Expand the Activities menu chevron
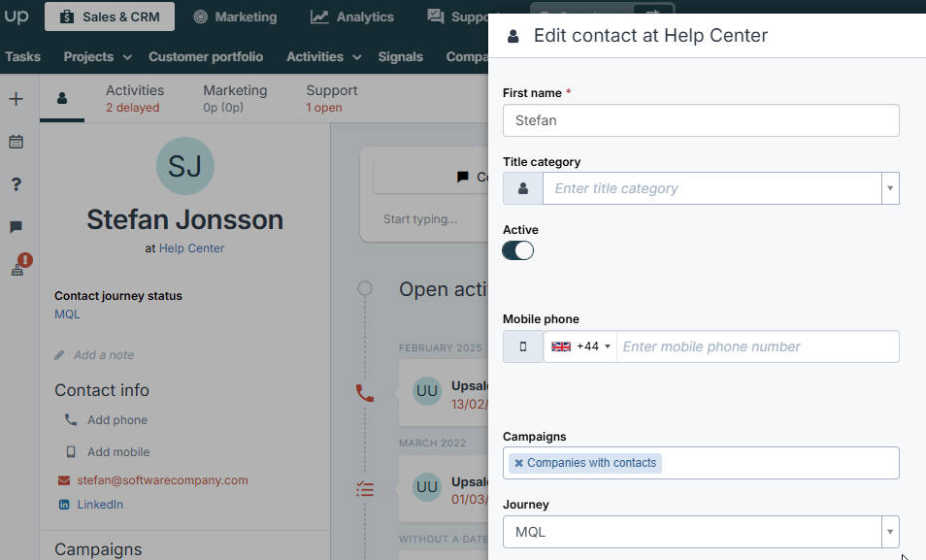 click(356, 57)
